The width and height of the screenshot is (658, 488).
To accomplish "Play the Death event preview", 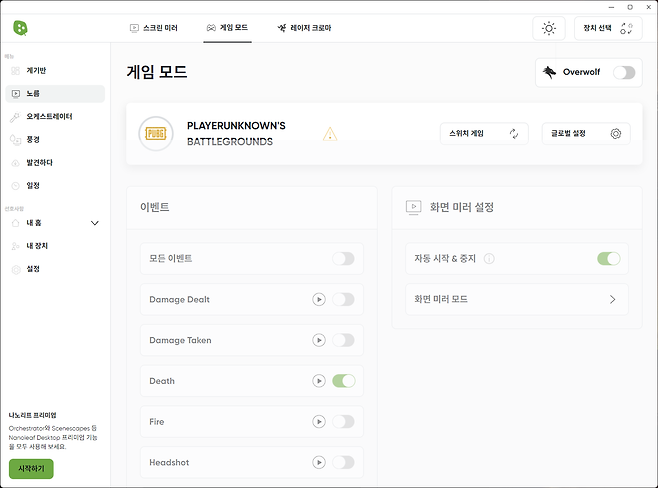I will pyautogui.click(x=319, y=381).
